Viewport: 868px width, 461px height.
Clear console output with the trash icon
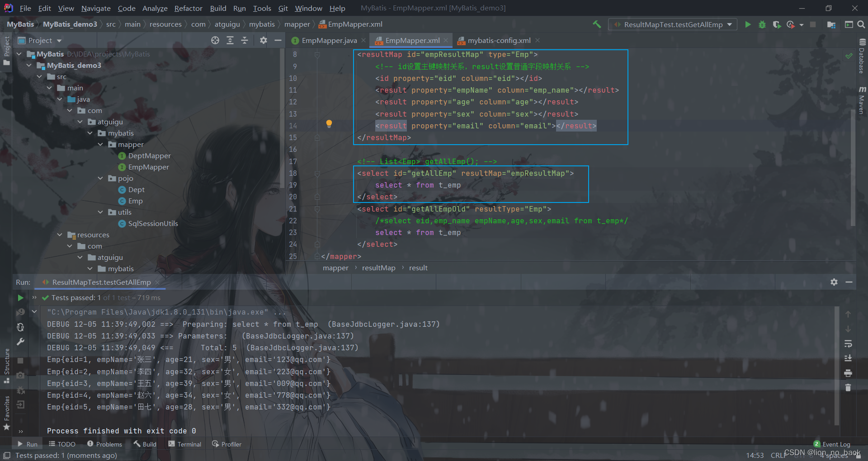click(848, 387)
